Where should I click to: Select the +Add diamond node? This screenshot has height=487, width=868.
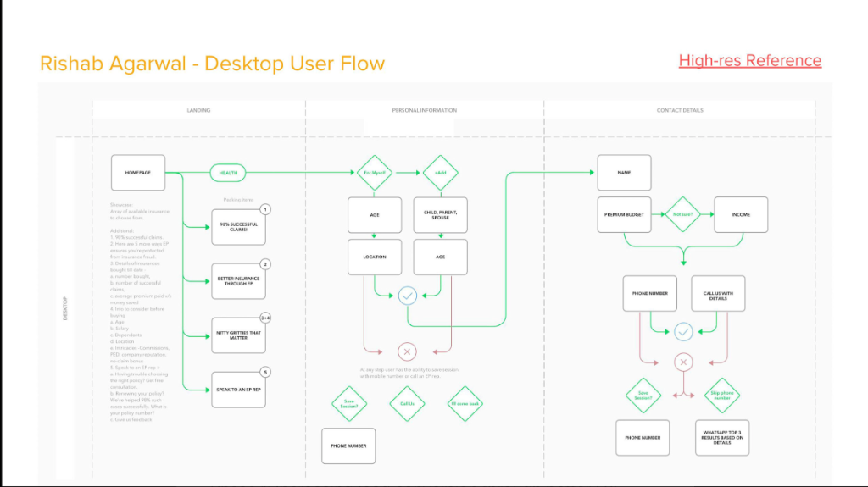coord(440,173)
